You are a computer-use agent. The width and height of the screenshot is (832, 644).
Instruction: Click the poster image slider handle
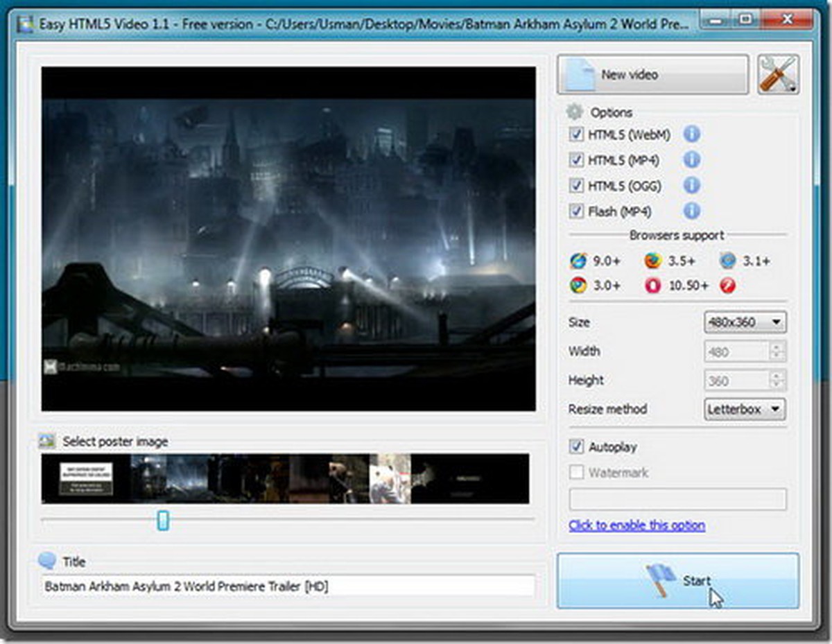tap(163, 520)
